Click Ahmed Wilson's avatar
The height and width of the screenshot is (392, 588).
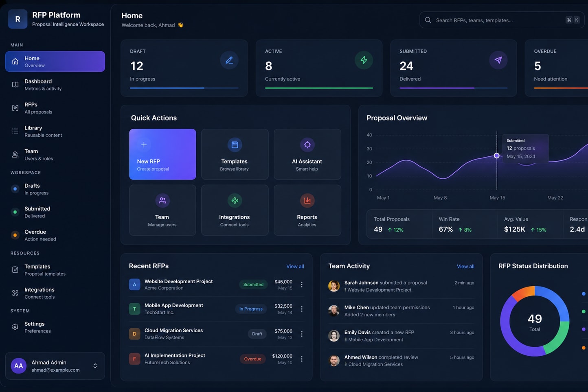click(x=334, y=360)
